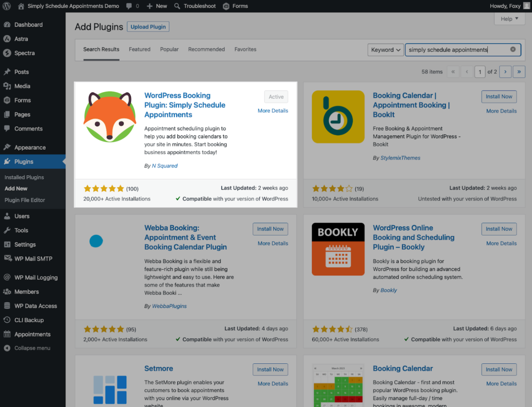Switch to the Featured tab
The height and width of the screenshot is (407, 532).
(139, 49)
